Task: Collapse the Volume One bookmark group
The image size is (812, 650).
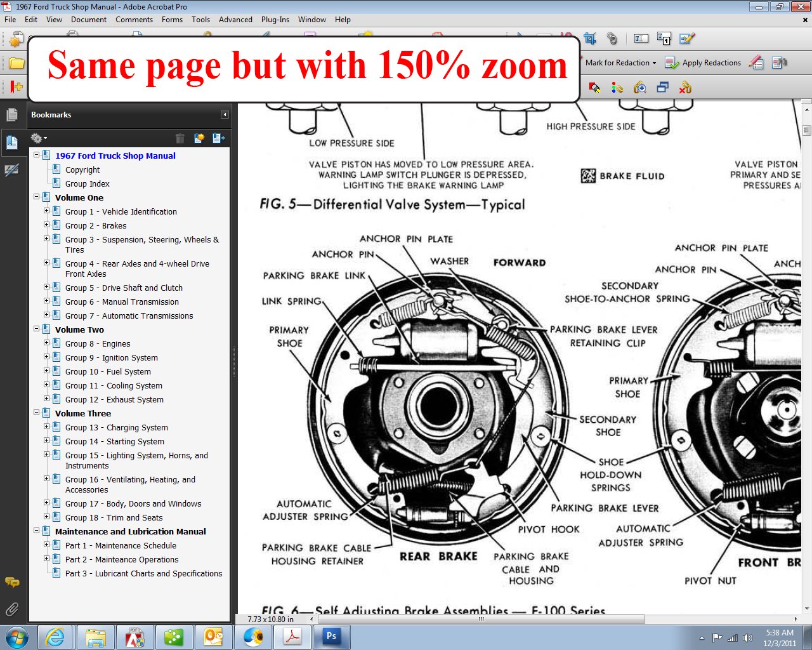Action: [x=37, y=197]
